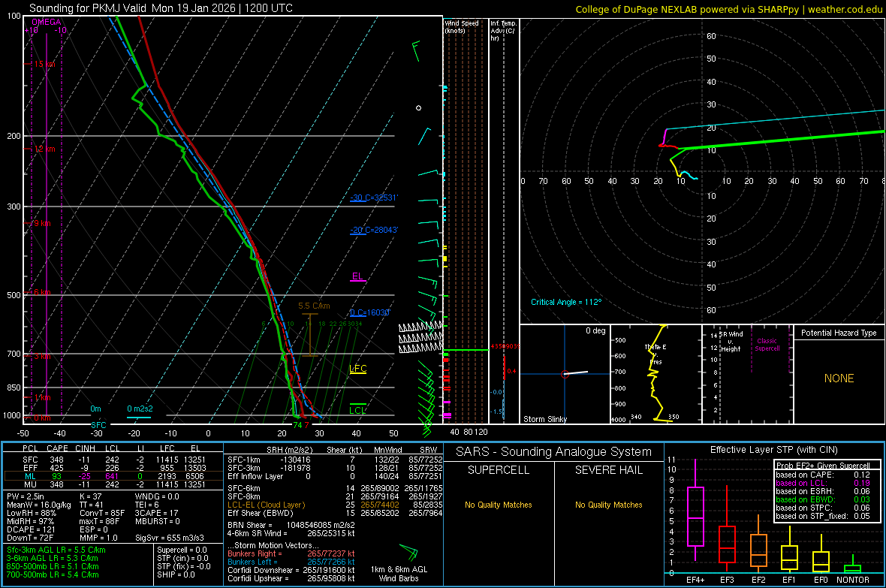The image size is (886, 588).
Task: Select the orange 'LCL-EL (Cloud Layer)' row
Action: coord(335,505)
